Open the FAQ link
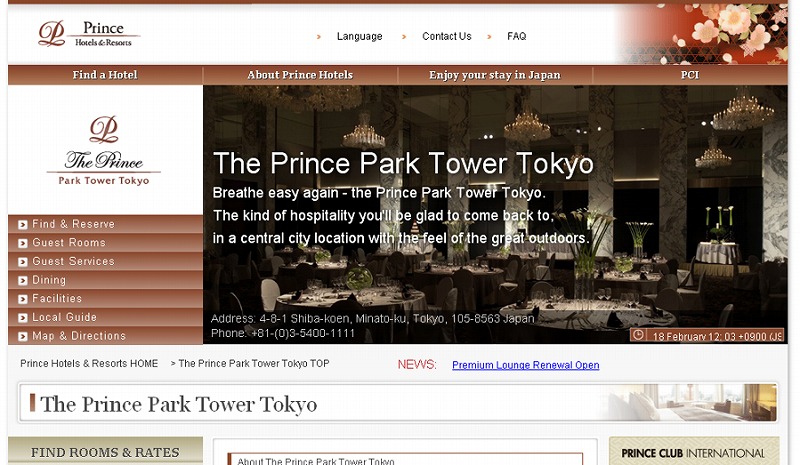 click(x=516, y=36)
